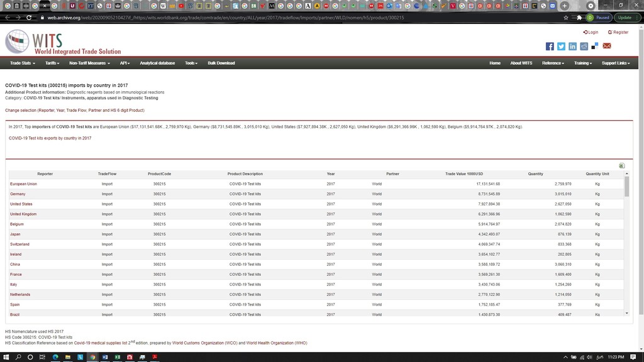Open Germany reporter link

click(x=18, y=194)
